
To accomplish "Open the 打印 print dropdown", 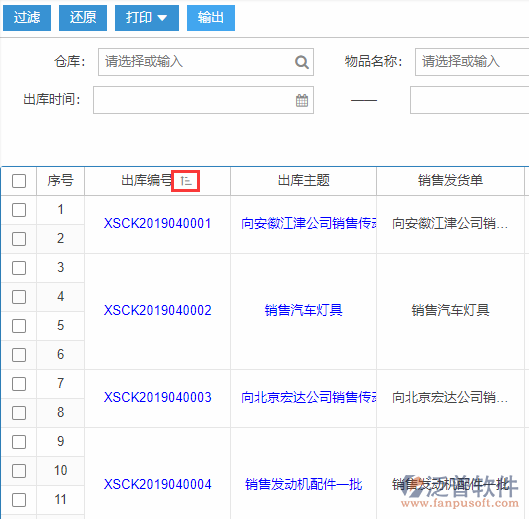I will pos(147,18).
